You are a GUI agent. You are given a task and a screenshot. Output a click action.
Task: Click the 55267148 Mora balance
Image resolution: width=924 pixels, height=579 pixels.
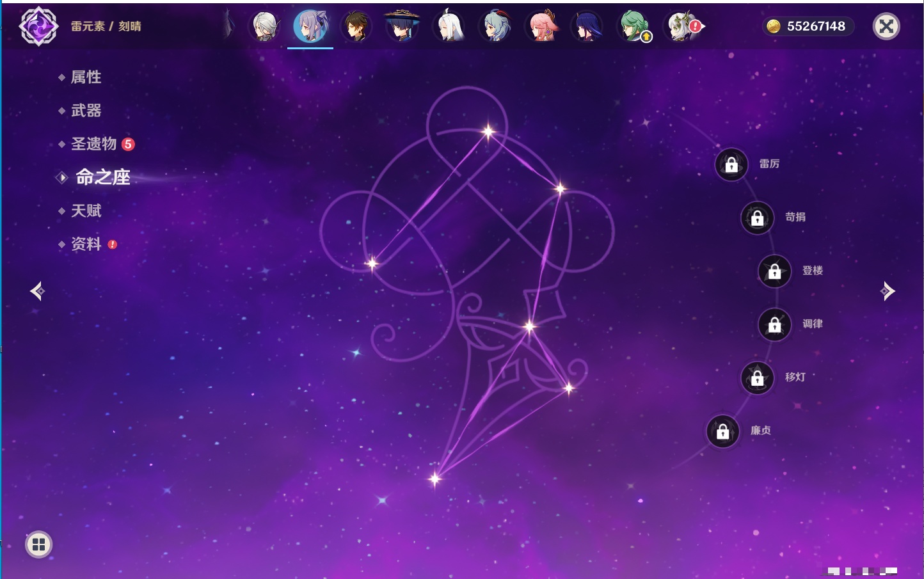[816, 26]
